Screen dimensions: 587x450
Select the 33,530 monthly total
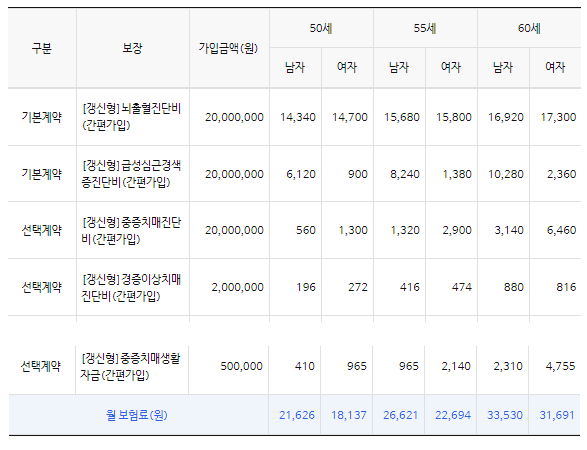[505, 415]
